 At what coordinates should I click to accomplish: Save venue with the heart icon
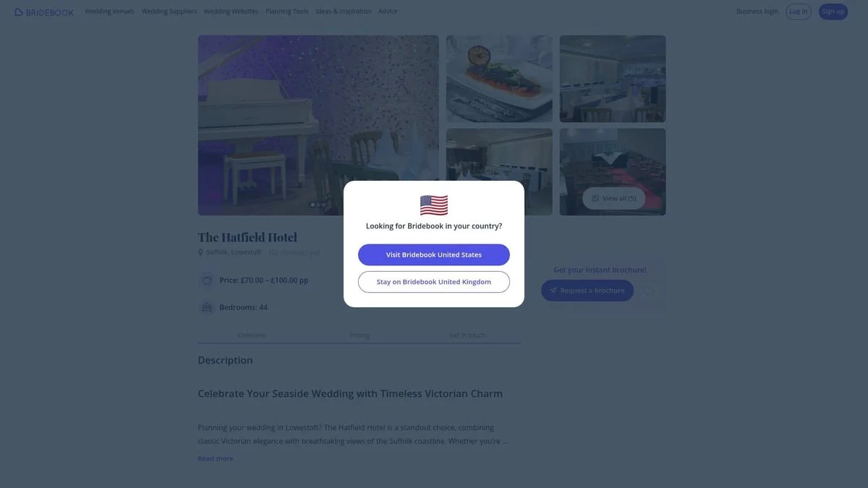(x=649, y=291)
